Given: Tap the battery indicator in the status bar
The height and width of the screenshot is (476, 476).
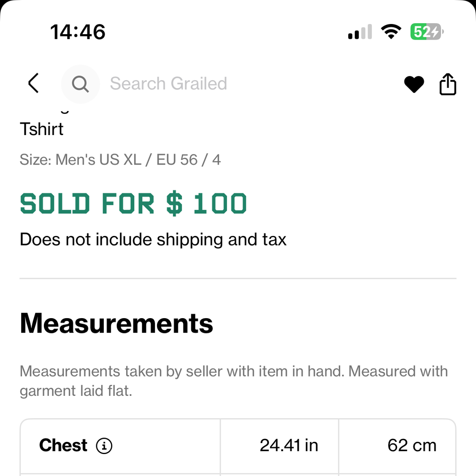Looking at the screenshot, I should (x=427, y=32).
